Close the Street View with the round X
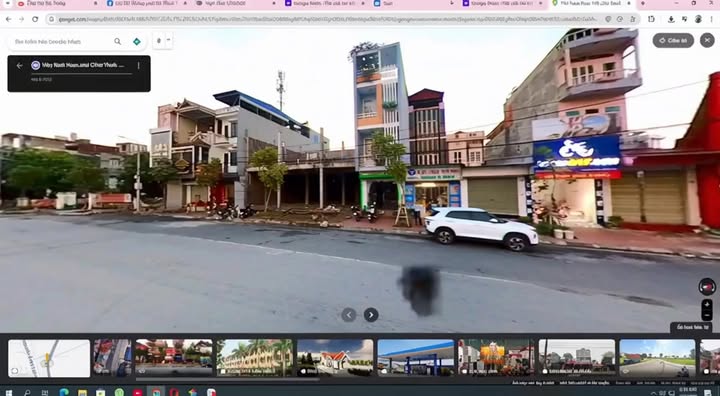720x396 pixels. (x=707, y=40)
